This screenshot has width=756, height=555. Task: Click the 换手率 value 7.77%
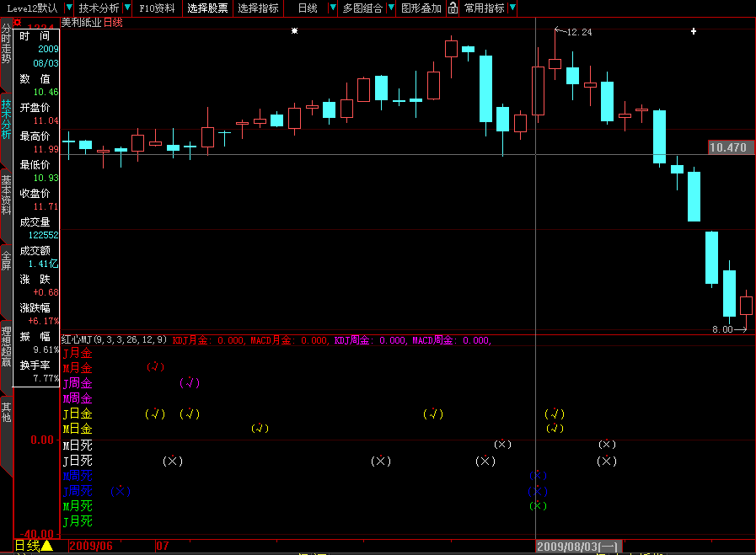coord(46,378)
